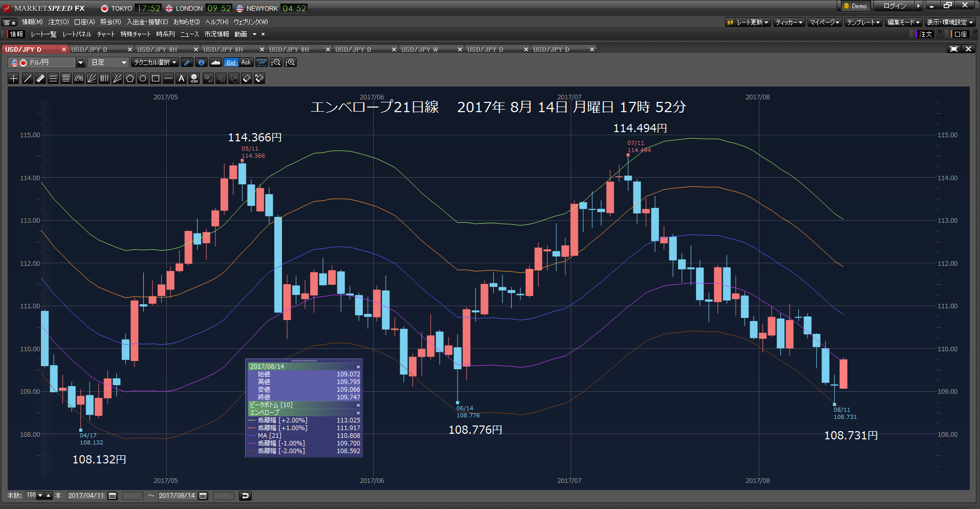Select the text annotation tool A
The image size is (980, 509).
(x=181, y=78)
